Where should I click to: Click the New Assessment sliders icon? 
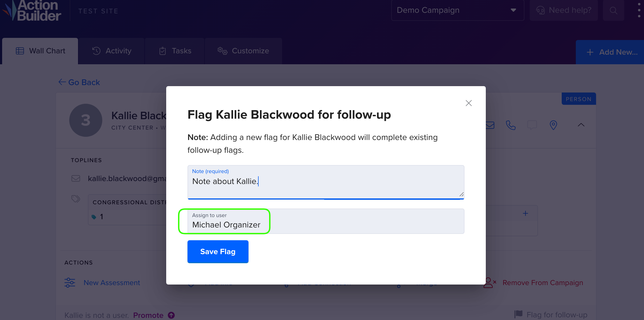70,283
